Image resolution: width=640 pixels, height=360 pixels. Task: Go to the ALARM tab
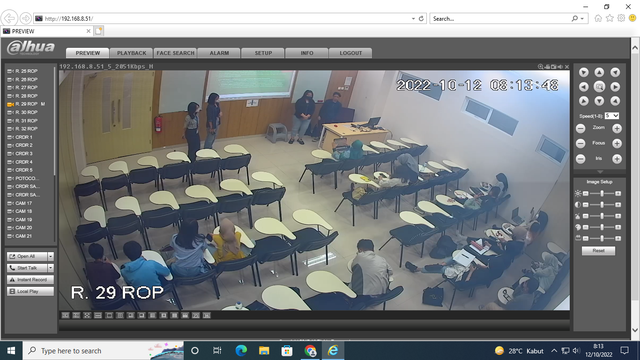pos(219,53)
